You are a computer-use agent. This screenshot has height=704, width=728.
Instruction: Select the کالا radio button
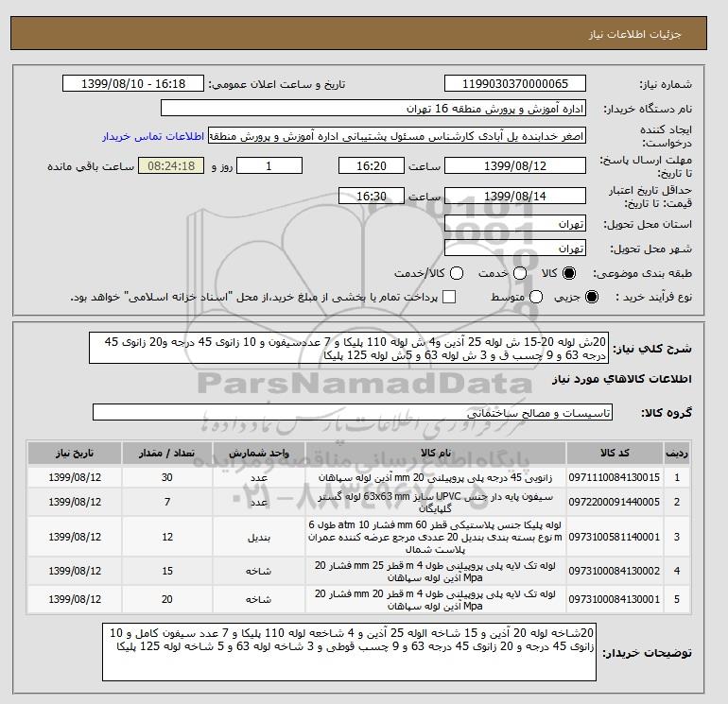pos(569,273)
